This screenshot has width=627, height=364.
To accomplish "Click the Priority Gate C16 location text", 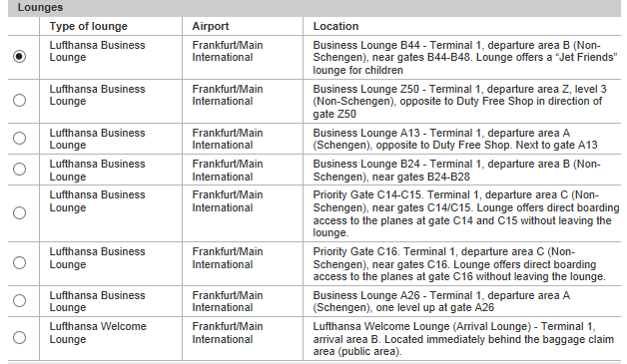I will tap(459, 264).
